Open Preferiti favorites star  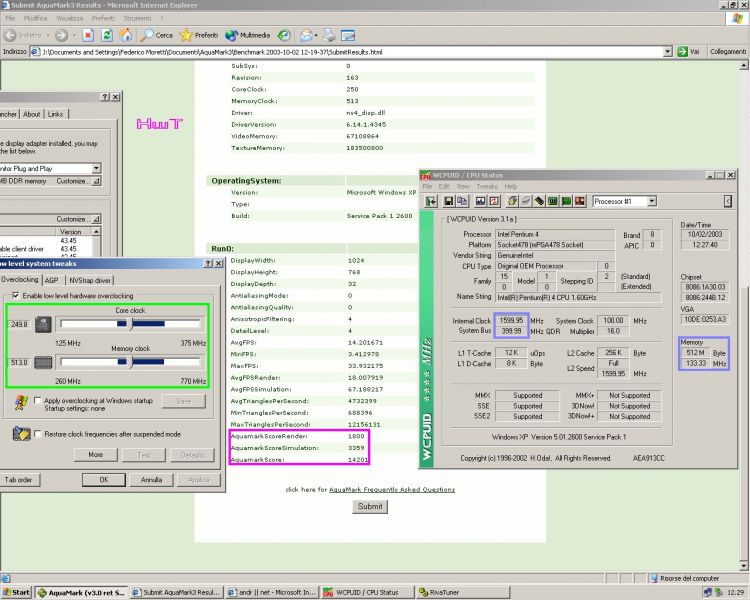point(199,35)
